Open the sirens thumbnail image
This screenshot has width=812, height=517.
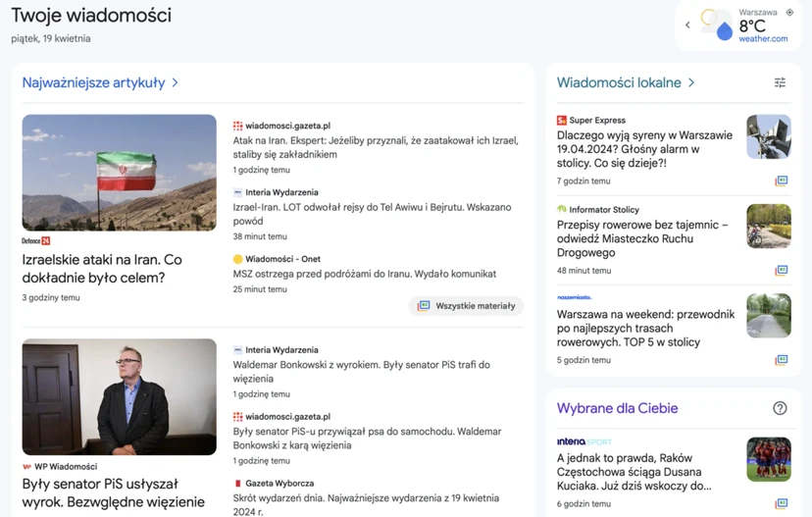coord(769,136)
